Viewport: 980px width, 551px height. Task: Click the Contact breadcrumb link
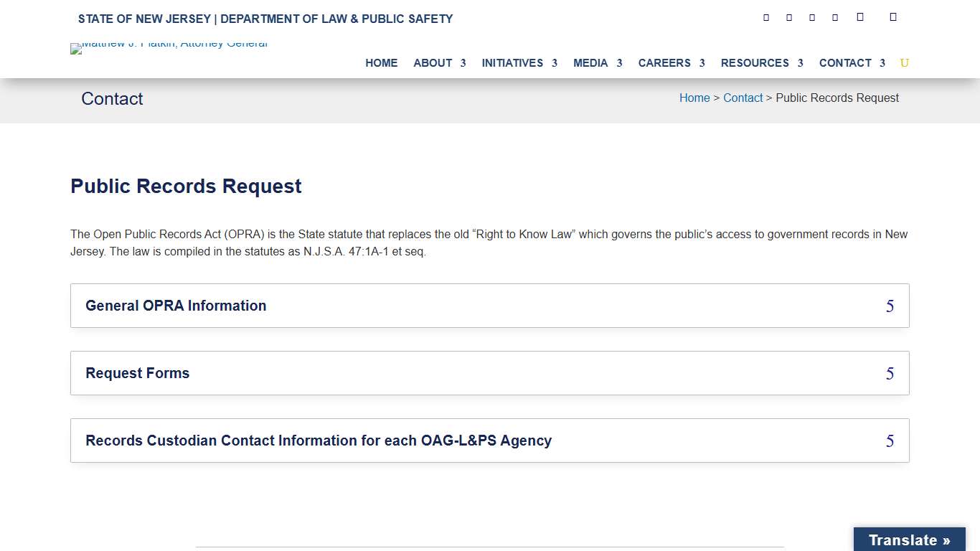click(x=743, y=98)
